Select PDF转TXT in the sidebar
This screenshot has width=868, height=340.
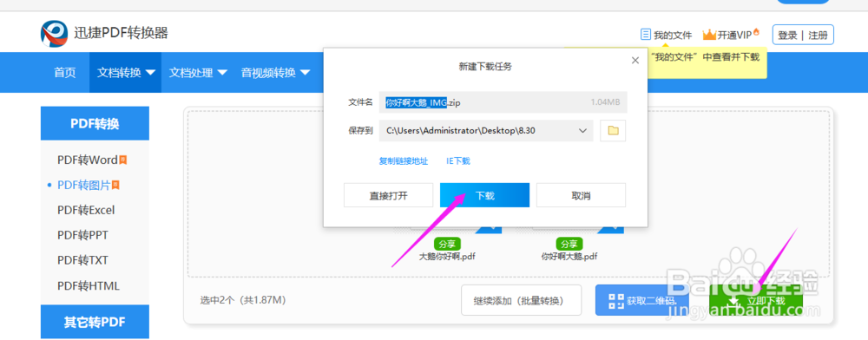[x=82, y=260]
